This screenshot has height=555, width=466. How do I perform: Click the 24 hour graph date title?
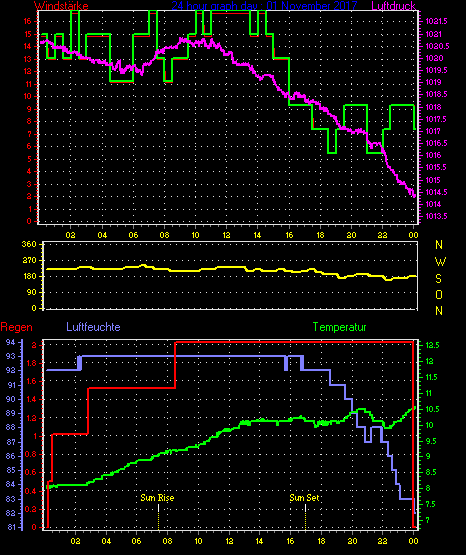click(264, 6)
